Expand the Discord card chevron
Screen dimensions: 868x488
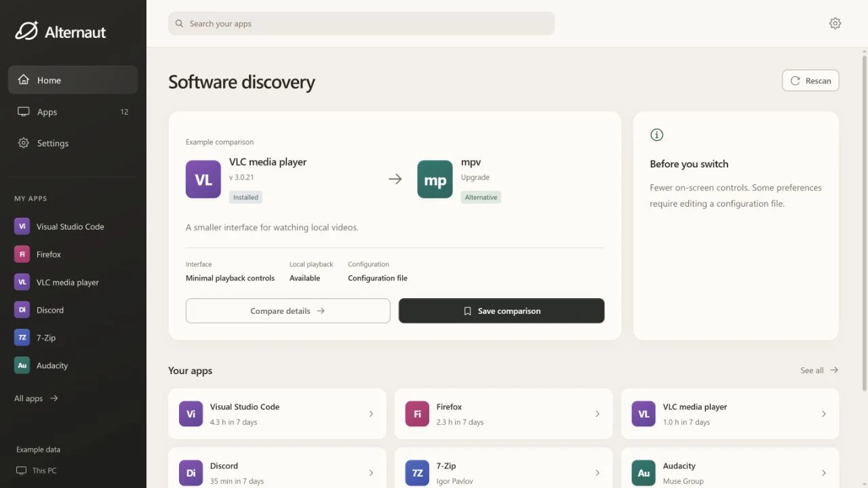point(371,473)
